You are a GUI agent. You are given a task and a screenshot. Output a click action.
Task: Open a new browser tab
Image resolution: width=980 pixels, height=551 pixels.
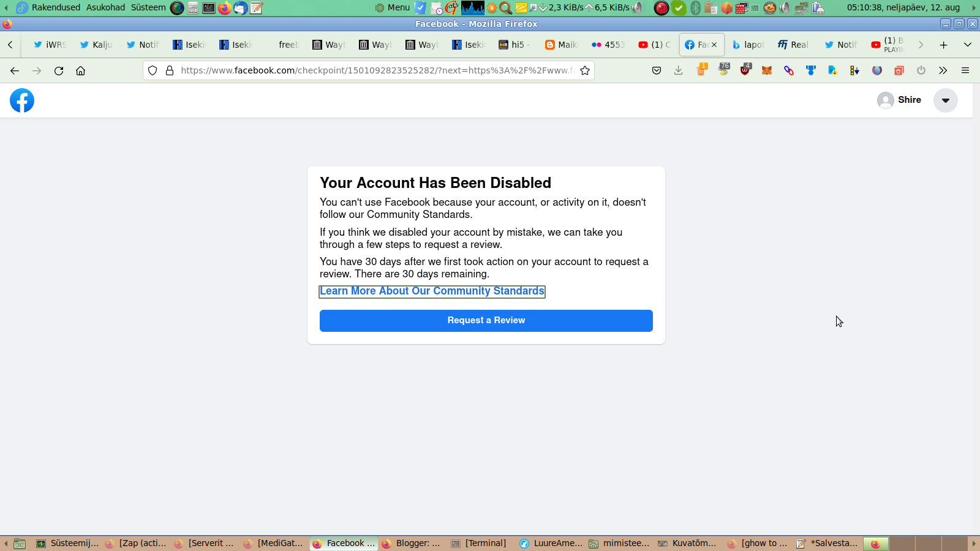coord(944,45)
